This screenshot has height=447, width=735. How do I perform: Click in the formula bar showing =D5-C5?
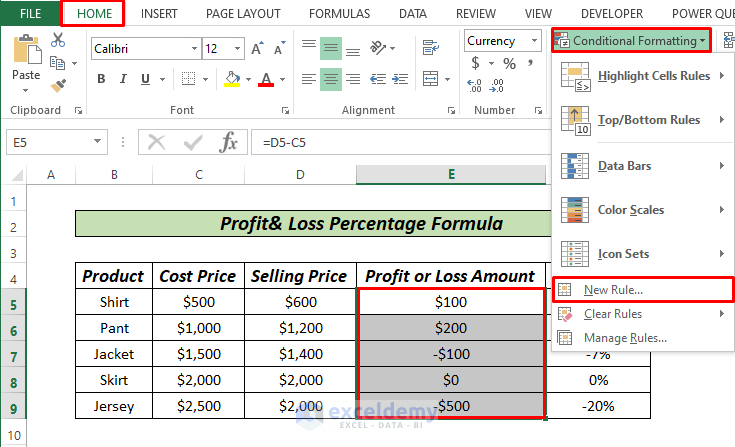click(401, 142)
